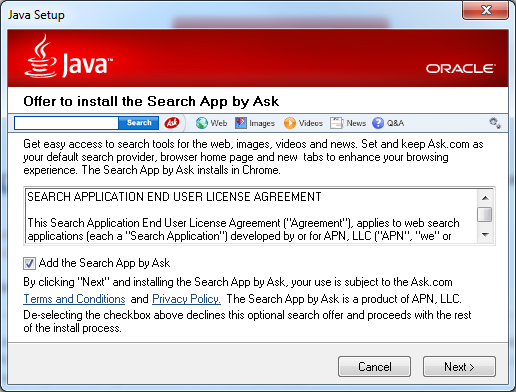This screenshot has width=516, height=392.
Task: Click the Videos label in toolbar
Action: (x=311, y=123)
